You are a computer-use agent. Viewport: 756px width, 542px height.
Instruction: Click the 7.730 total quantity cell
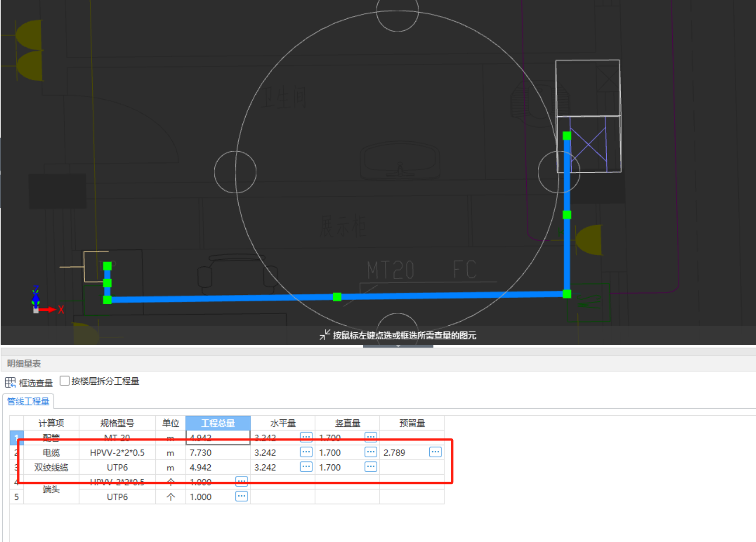[218, 453]
